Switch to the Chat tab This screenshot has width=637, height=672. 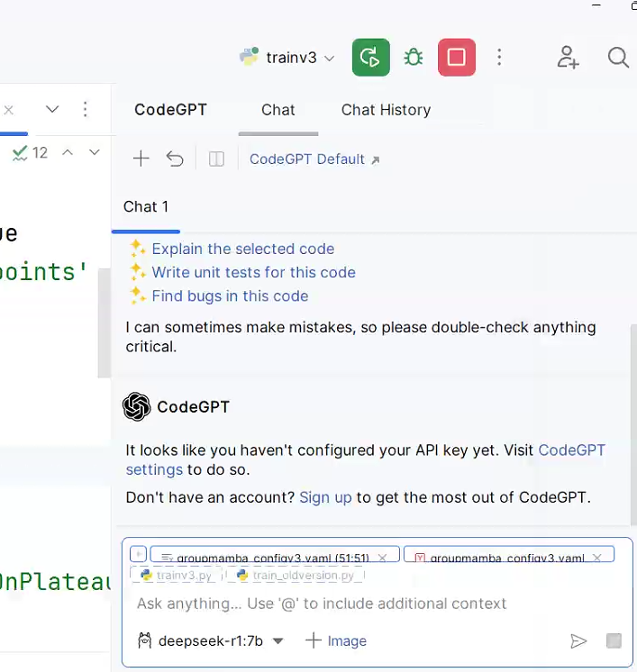(x=278, y=110)
